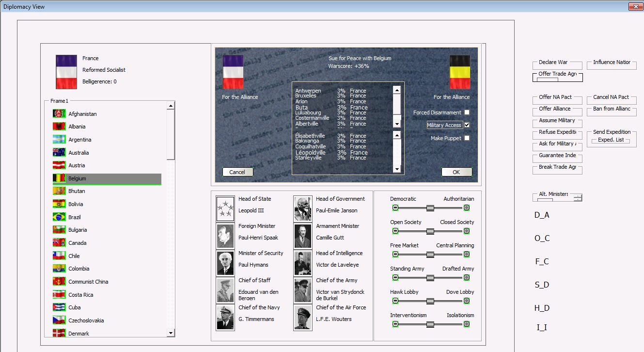The image size is (644, 352).
Task: Click Head of State Leopold III portrait
Action: point(225,208)
